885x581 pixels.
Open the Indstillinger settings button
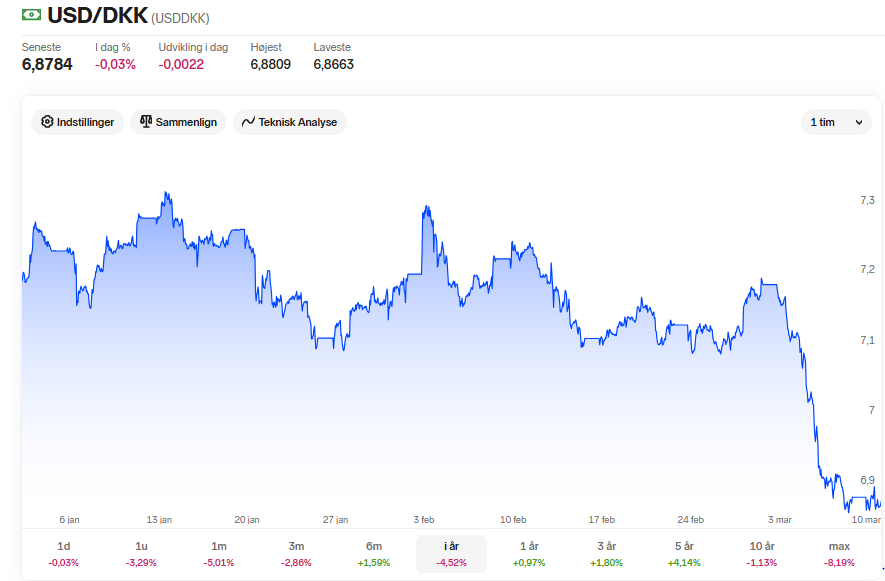77,122
